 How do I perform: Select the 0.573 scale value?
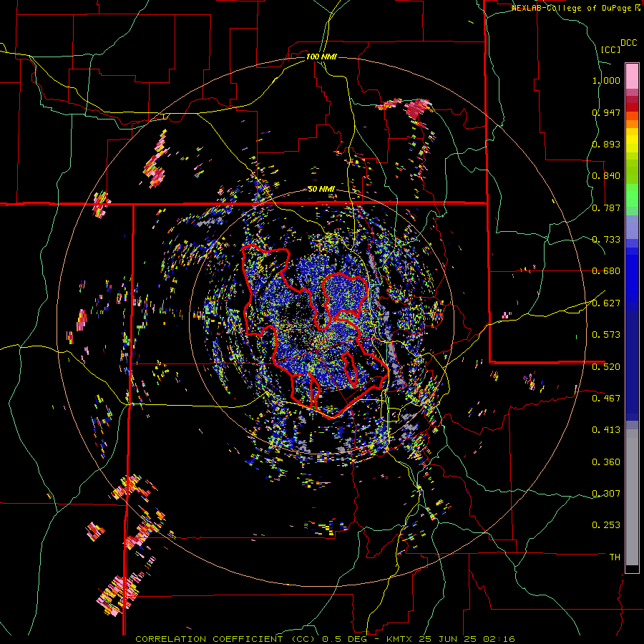pos(606,334)
